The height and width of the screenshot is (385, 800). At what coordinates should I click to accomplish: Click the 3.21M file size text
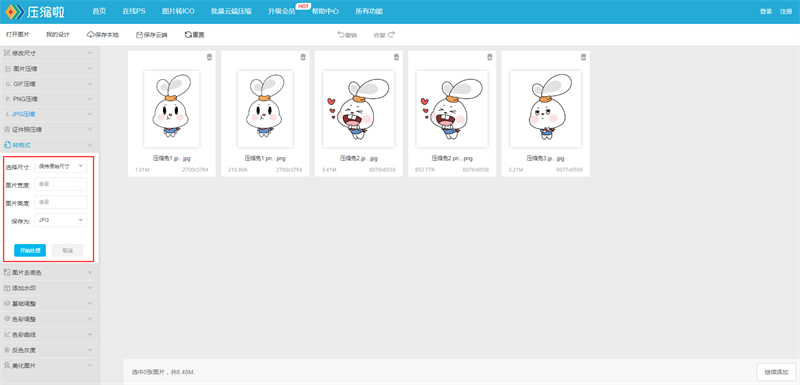tap(515, 169)
